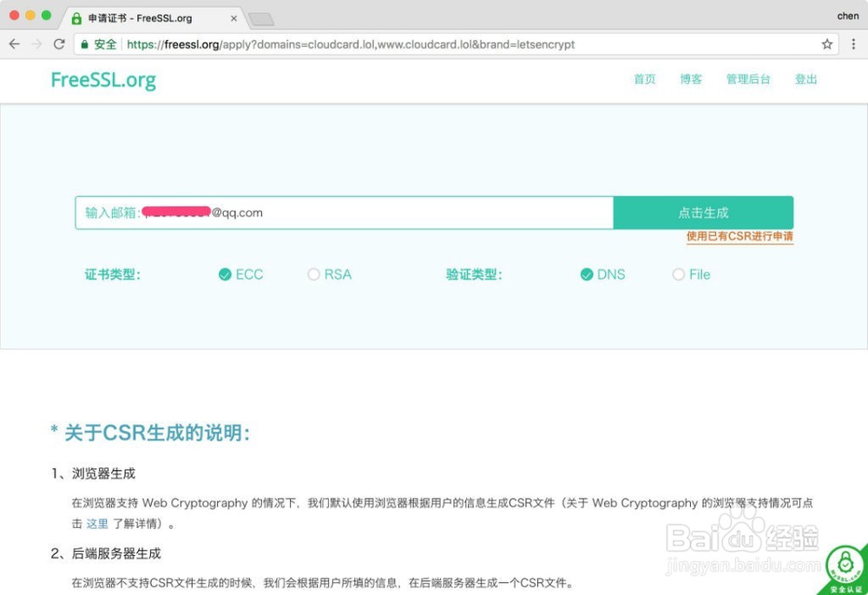
Task: Switch to the 申请证书 - FreeSSL.org tab
Action: pos(152,18)
